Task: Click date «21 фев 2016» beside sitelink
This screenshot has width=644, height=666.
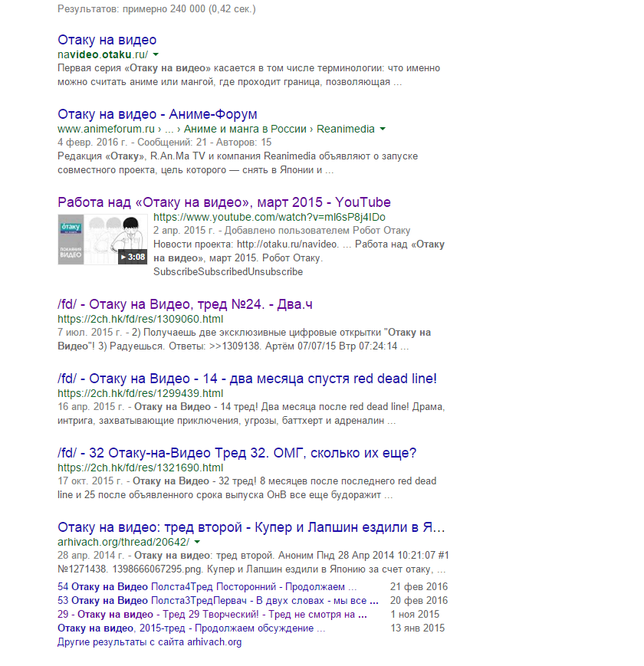Action: pos(419,586)
